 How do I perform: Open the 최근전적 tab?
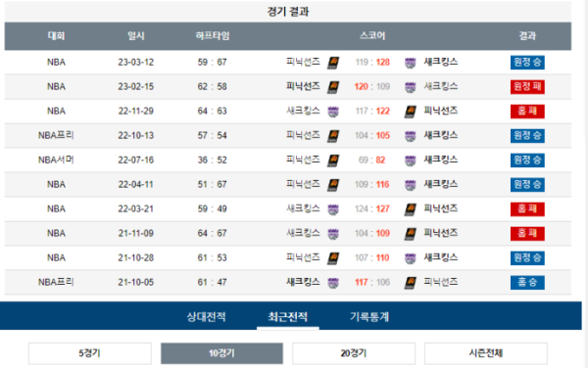287,317
